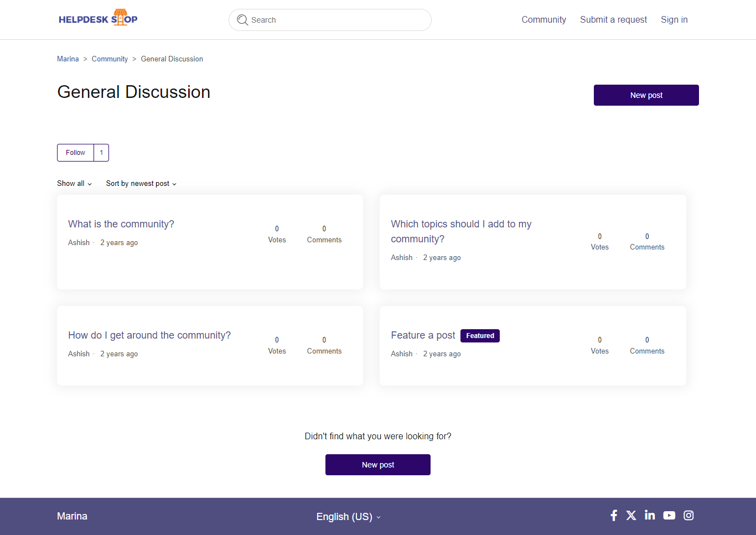Open Submit a request page
The height and width of the screenshot is (535, 756).
click(x=613, y=20)
